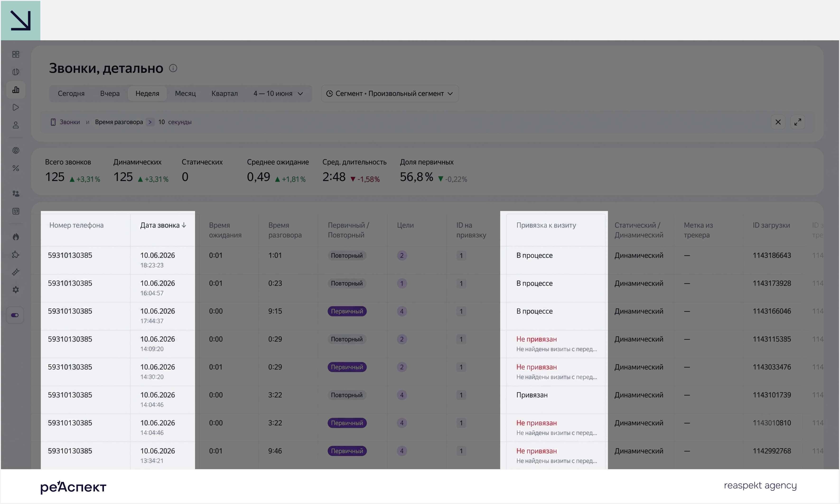Image resolution: width=840 pixels, height=504 pixels.
Task: Click the Повторный badge on 18:23:23 row
Action: click(347, 255)
